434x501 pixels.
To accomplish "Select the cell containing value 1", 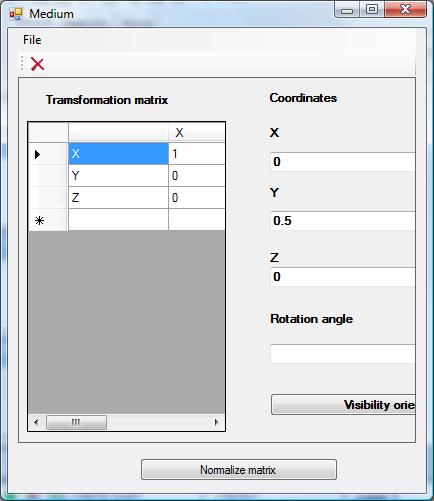I will 197,154.
